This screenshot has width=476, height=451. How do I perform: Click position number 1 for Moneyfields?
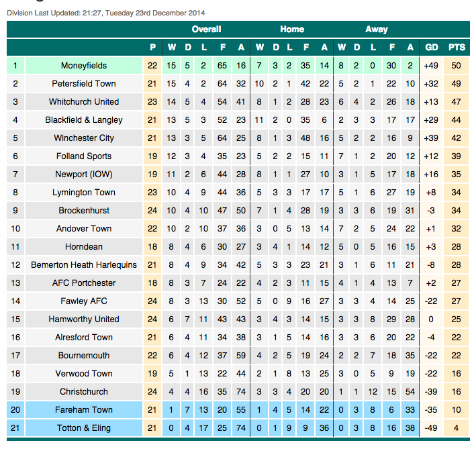tap(15, 66)
